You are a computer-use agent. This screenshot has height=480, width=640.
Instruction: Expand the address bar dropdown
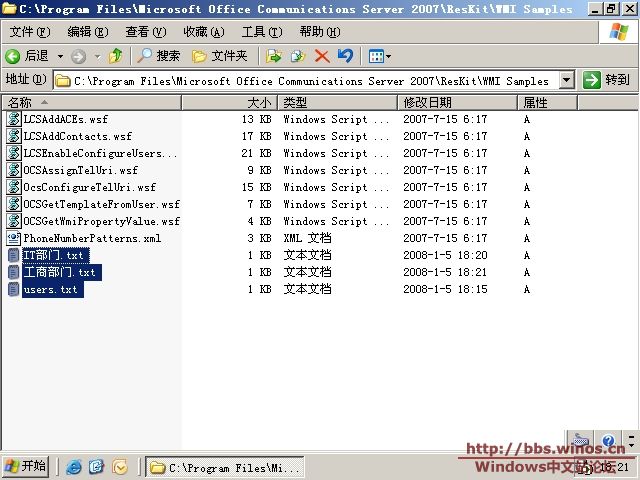567,80
